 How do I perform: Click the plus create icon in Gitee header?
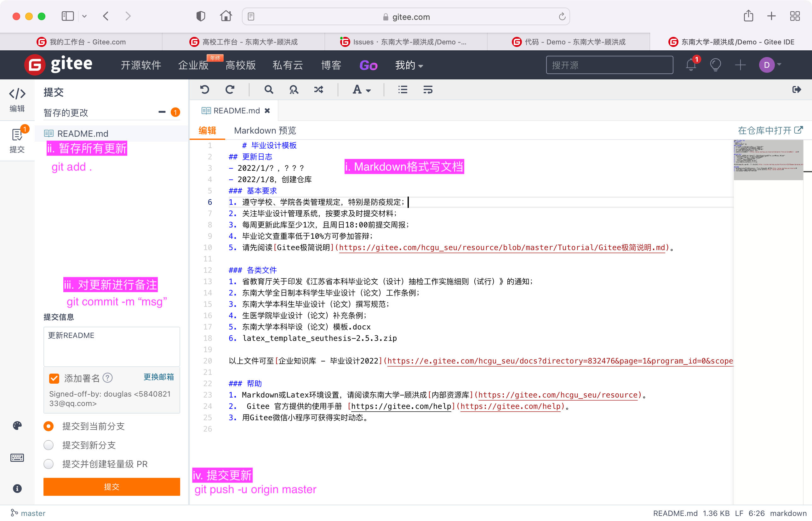[x=740, y=65]
